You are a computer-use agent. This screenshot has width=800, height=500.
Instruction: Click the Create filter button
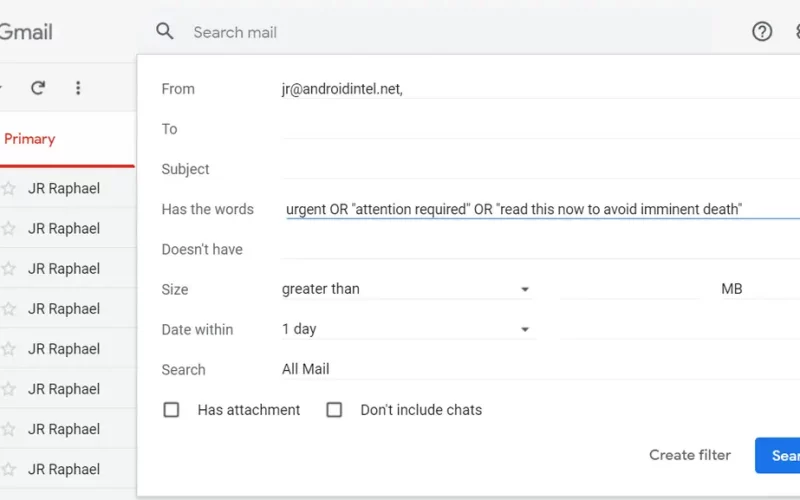(690, 455)
